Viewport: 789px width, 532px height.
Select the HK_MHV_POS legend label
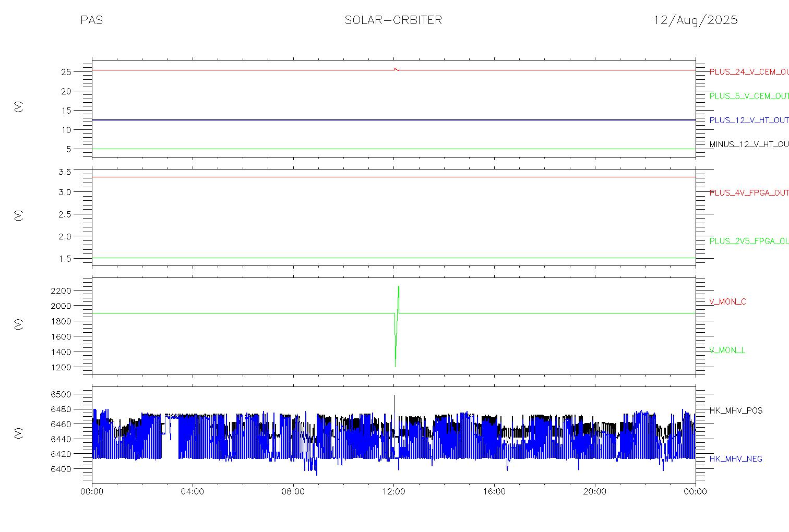[x=736, y=411]
